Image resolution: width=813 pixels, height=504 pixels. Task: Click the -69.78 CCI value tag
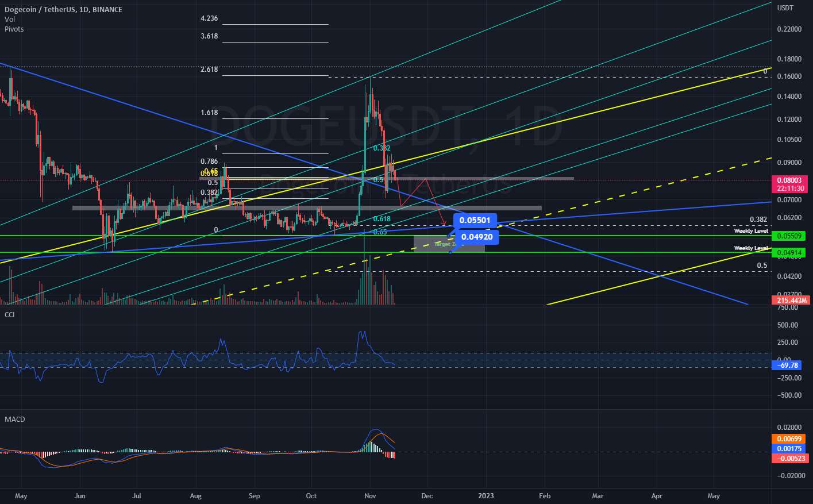click(x=787, y=366)
